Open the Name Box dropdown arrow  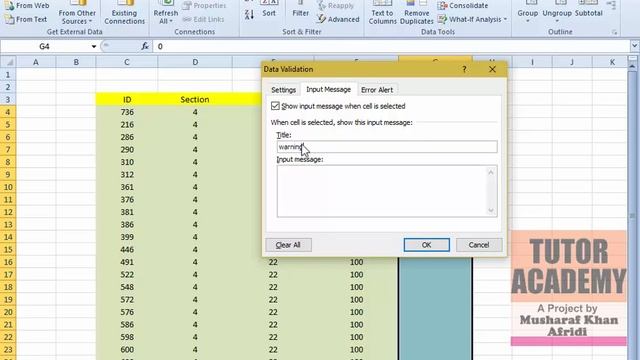93,47
